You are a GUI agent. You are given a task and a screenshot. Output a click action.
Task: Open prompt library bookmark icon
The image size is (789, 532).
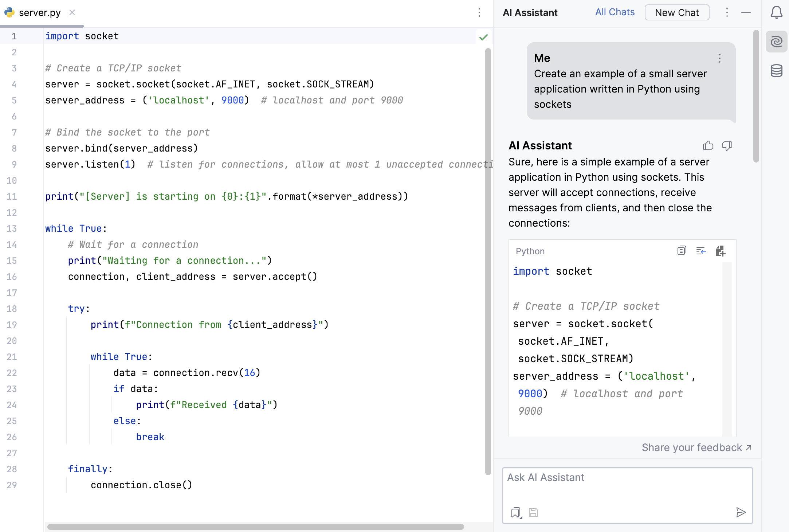point(516,512)
